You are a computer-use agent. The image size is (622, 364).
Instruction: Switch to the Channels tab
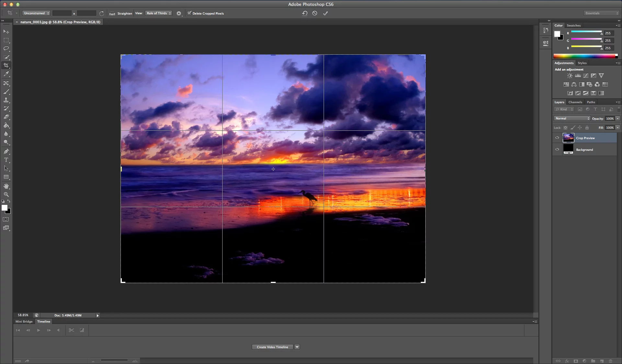point(575,102)
